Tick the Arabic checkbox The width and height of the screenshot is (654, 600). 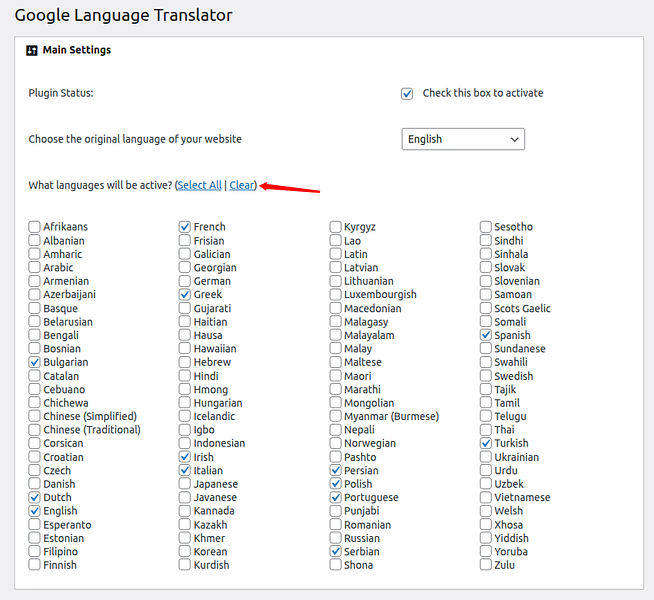click(x=34, y=267)
